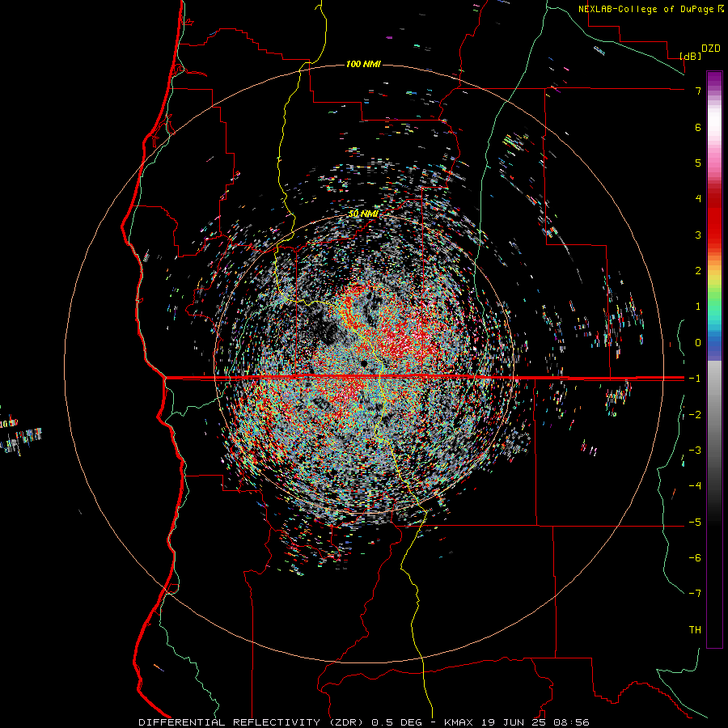The image size is (728, 728).
Task: Click the Differential Reflectivity KMAX caption
Action: coord(364,722)
